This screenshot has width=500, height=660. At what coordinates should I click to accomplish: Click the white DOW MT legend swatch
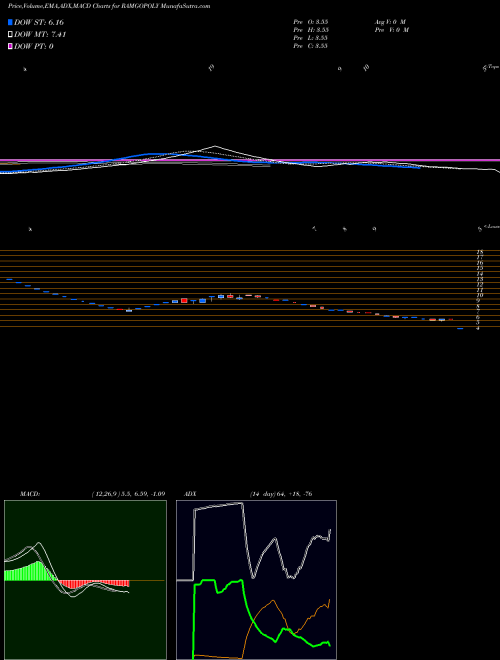pyautogui.click(x=10, y=34)
